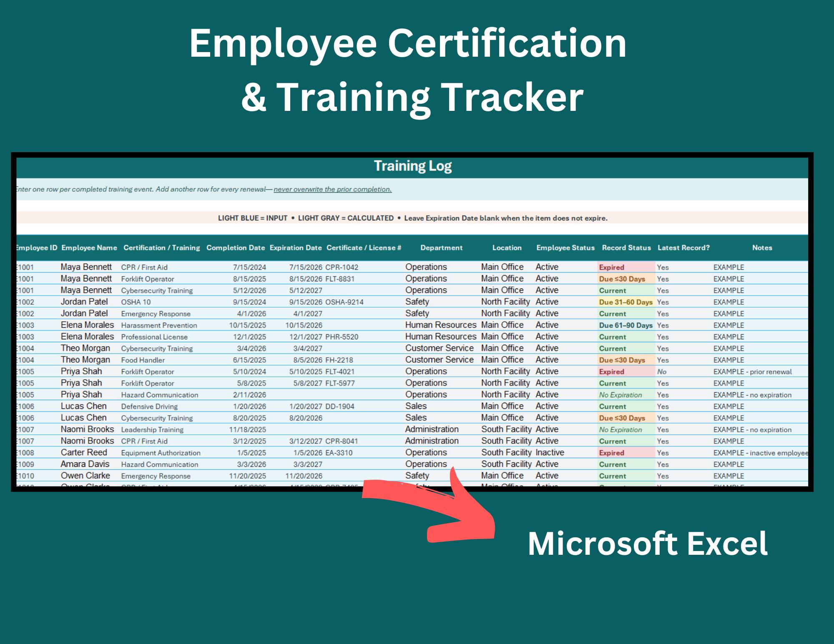Click the FLT-8831 license number cell

(x=340, y=279)
